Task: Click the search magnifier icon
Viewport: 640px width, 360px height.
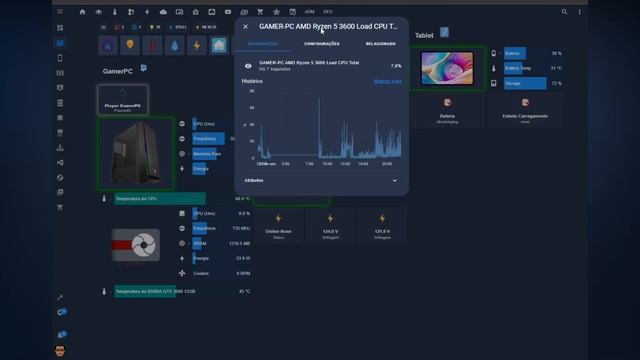Action: (x=564, y=12)
